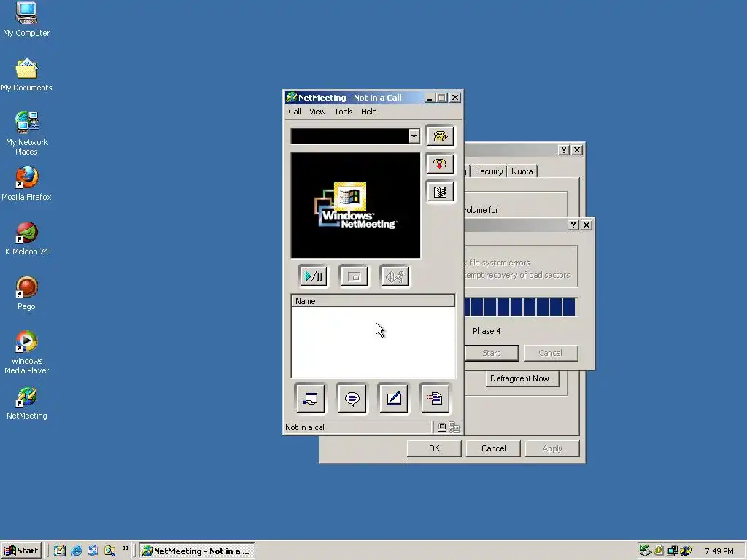
Task: Toggle Start/Stop Video play-pause button
Action: pyautogui.click(x=313, y=276)
